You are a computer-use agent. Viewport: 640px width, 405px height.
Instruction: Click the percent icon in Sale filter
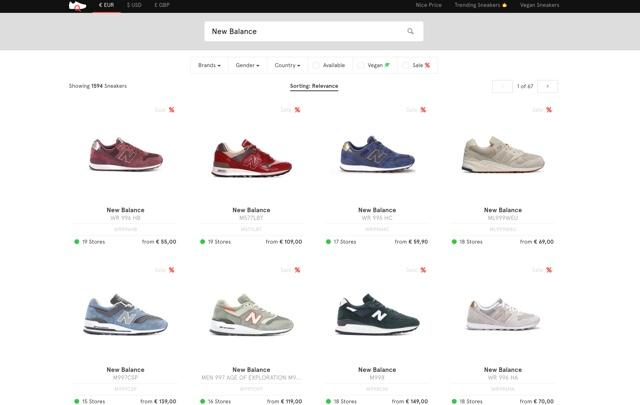[x=427, y=65]
